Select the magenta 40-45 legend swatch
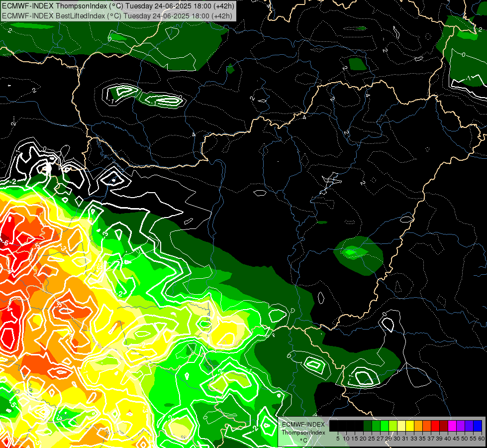487x448 pixels. 452,426
